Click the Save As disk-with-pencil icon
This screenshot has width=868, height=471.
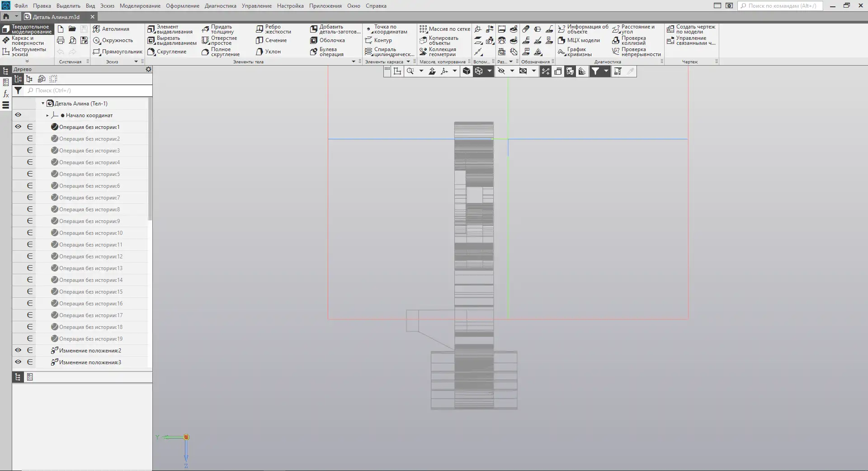[x=84, y=40]
